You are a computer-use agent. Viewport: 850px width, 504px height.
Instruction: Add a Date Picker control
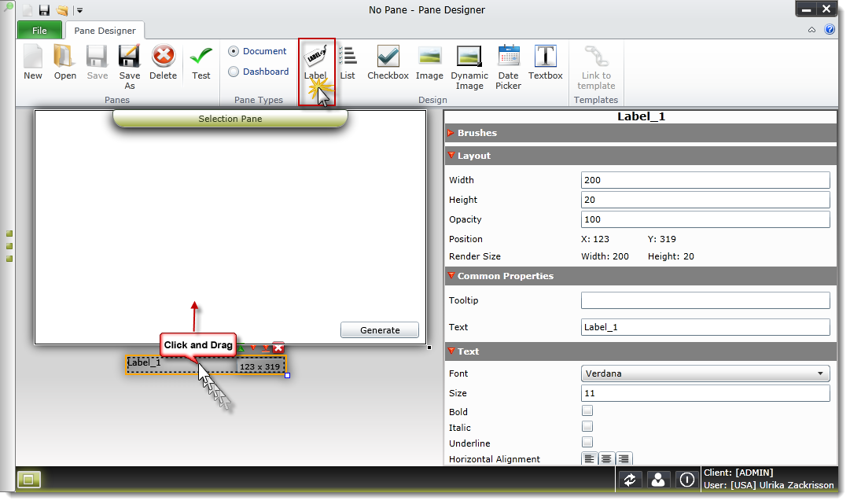(508, 63)
